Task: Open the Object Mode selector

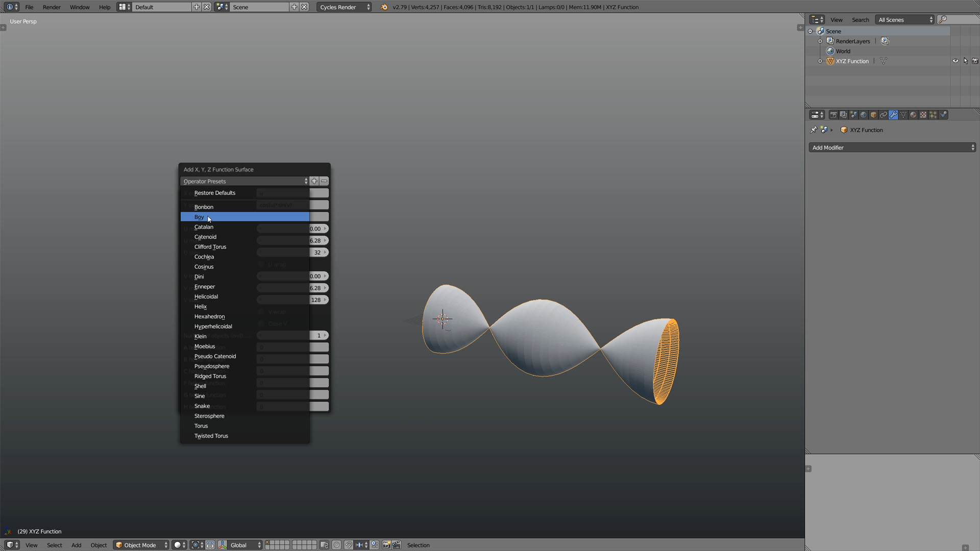Action: [141, 545]
